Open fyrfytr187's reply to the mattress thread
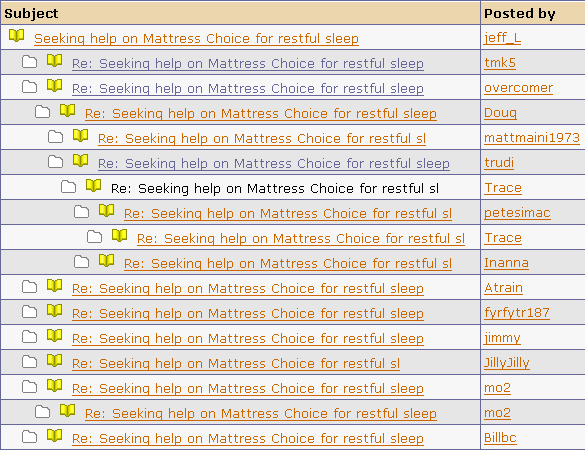The width and height of the screenshot is (585, 450). [x=248, y=314]
